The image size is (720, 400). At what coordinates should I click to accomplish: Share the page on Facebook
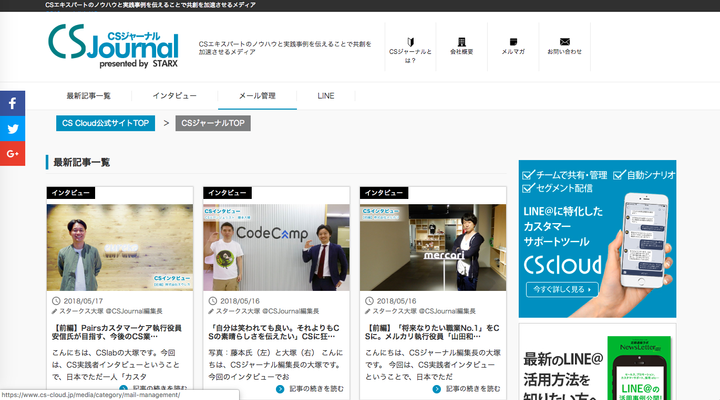pyautogui.click(x=12, y=103)
